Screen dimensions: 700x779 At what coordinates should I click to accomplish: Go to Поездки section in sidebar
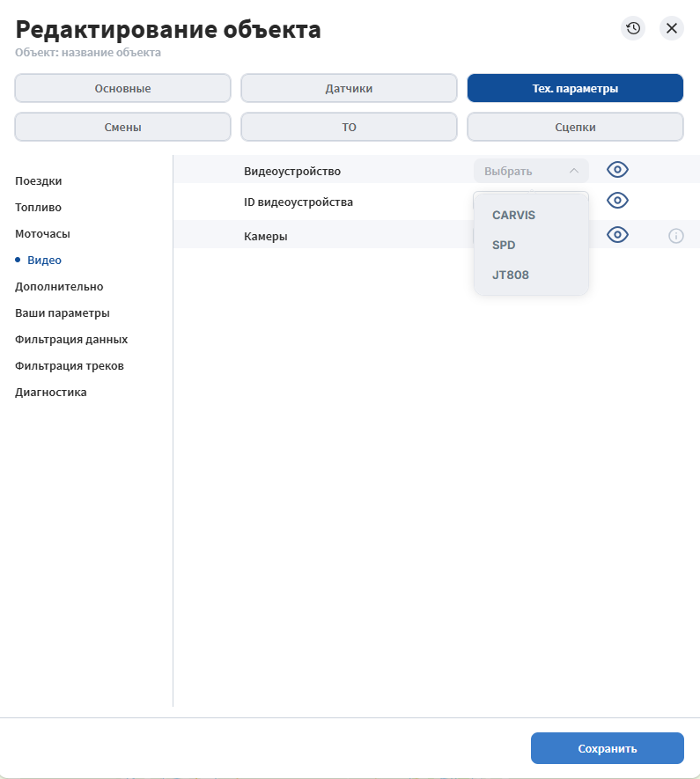click(38, 180)
